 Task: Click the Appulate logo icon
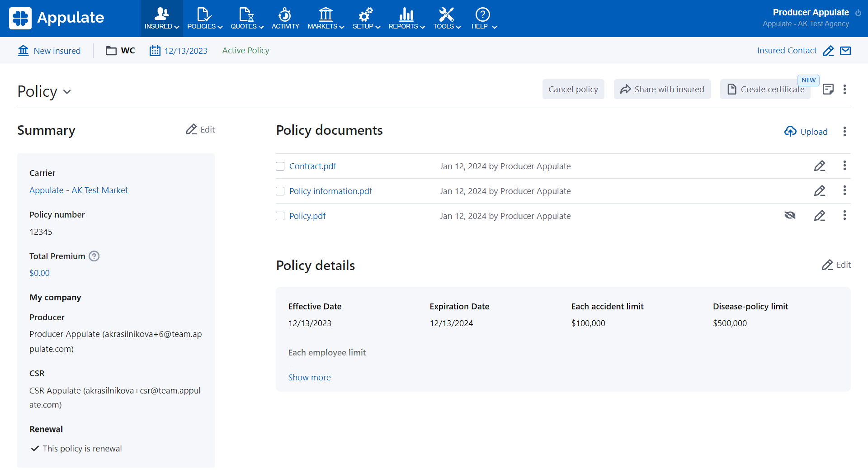(20, 18)
